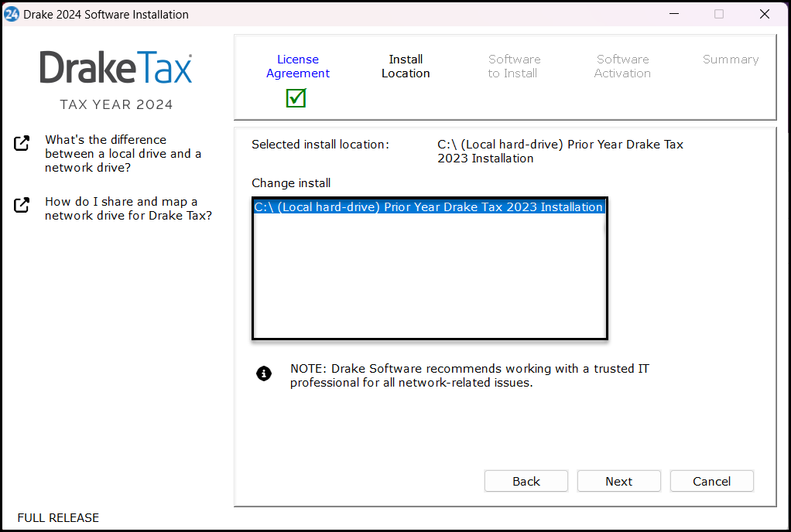
Task: Click the NOTE about trusted IT professional
Action: pyautogui.click(x=469, y=375)
